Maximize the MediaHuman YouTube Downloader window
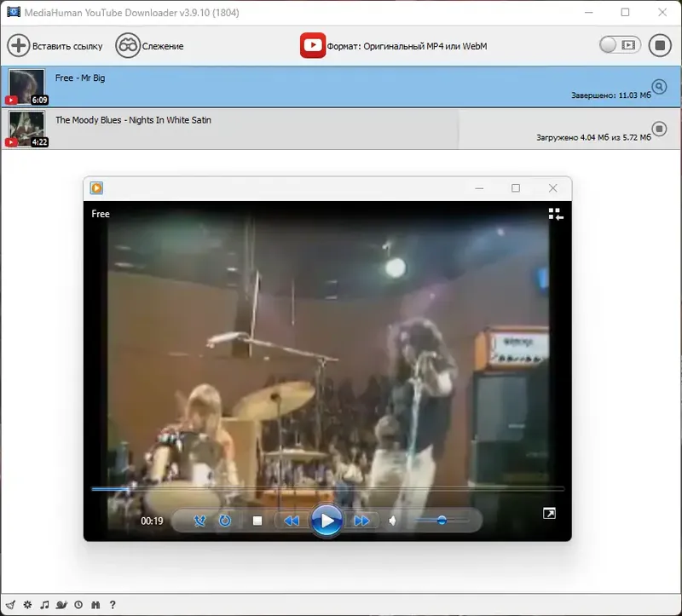Screen dimensions: 682x616 (625, 12)
